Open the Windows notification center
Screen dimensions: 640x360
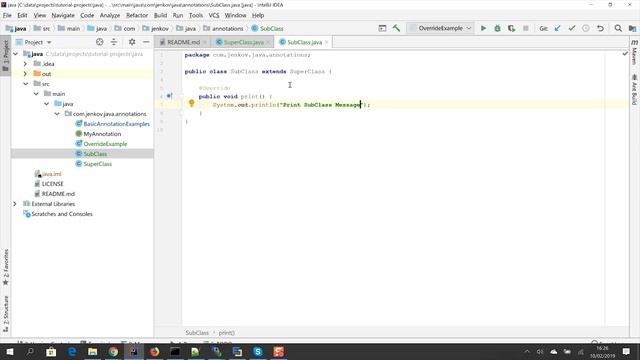(626, 351)
